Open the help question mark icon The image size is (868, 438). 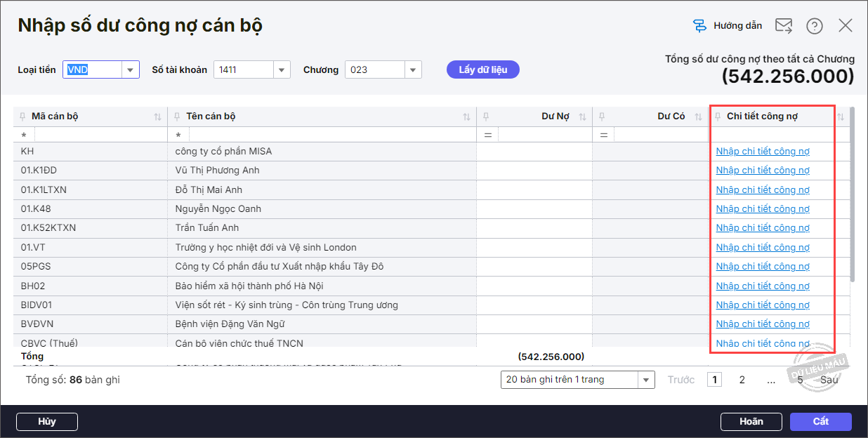(x=815, y=26)
